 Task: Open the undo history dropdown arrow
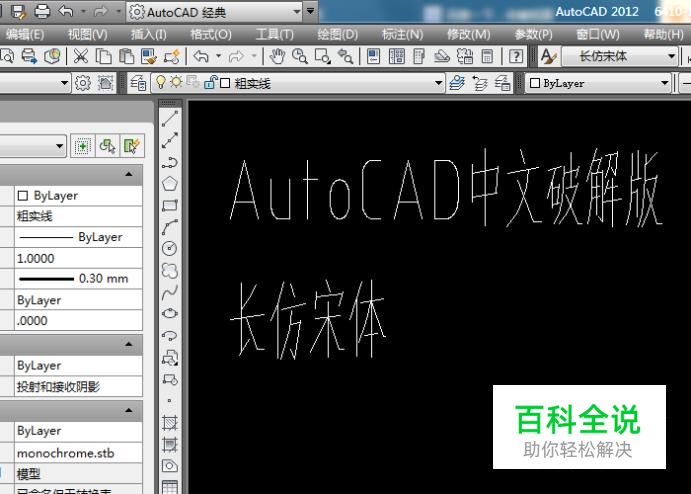point(219,56)
